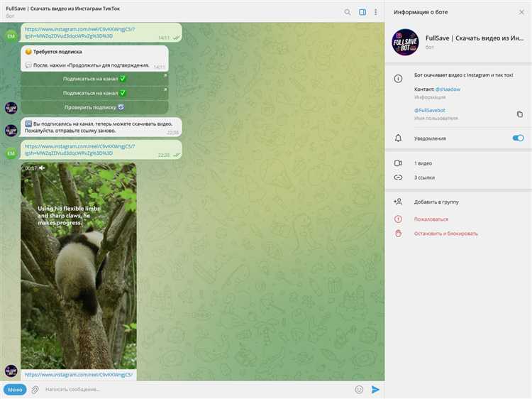Click the bot description 'Бот скачивает видео'
Screen dimensions: 532x399
tap(463, 75)
